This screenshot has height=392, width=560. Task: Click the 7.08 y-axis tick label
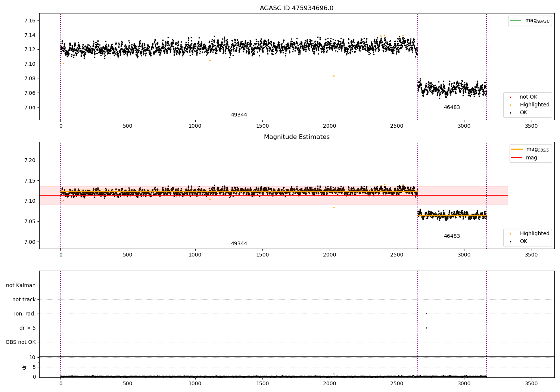tap(30, 78)
